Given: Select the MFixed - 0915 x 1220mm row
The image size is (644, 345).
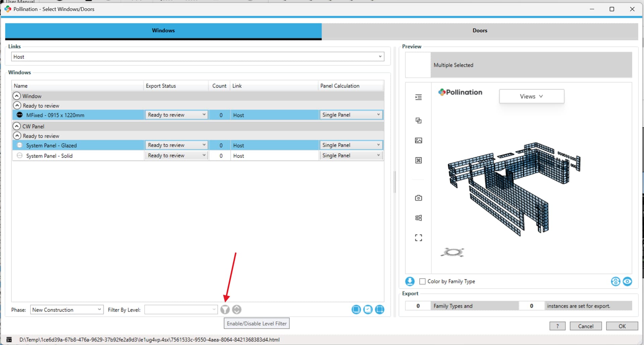Looking at the screenshot, I should [x=198, y=115].
